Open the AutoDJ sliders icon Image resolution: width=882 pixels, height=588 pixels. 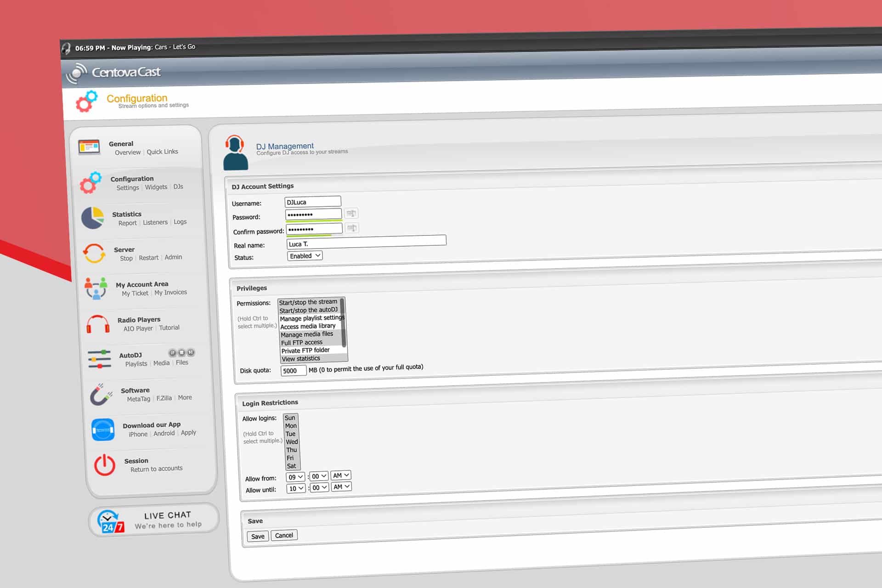pyautogui.click(x=99, y=359)
